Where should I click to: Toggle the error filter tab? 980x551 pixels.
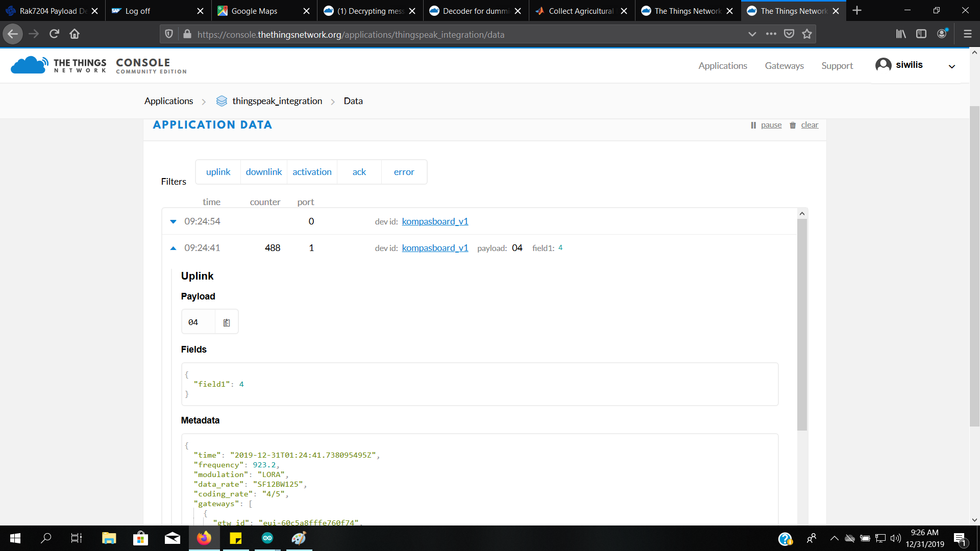404,171
